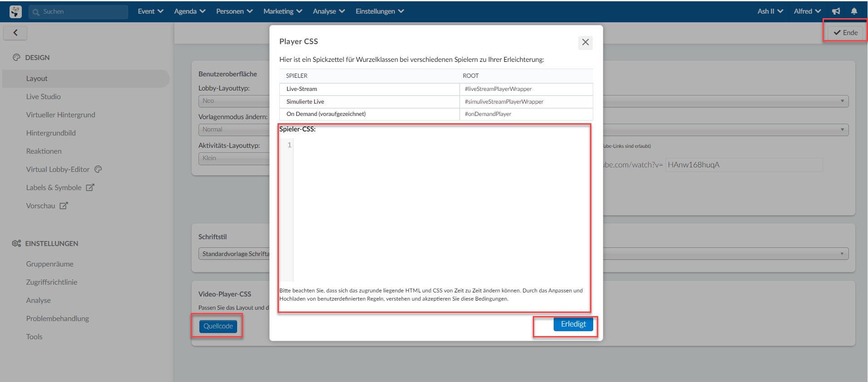Viewport: 868px width, 382px height.
Task: Open Zugriffsrichtlinie settings
Action: pyautogui.click(x=51, y=282)
